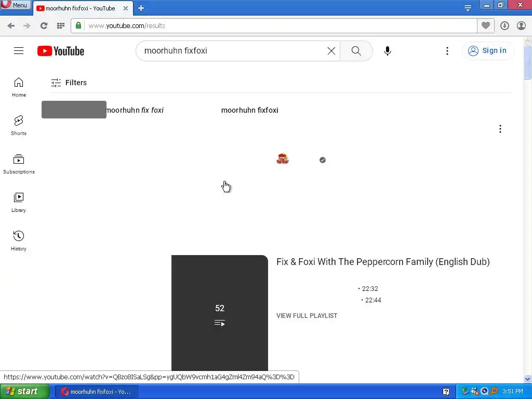Clear the search query with X
532x399 pixels.
(x=331, y=51)
